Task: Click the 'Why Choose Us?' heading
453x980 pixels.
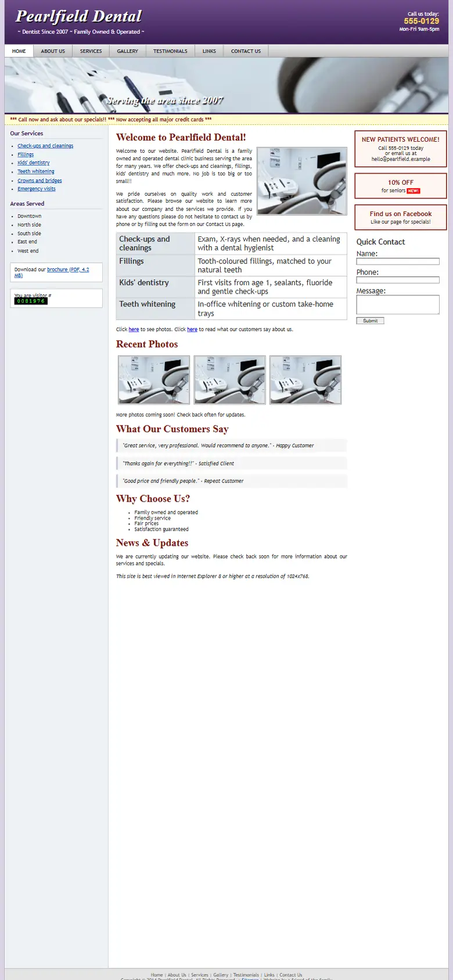Action: pos(153,499)
